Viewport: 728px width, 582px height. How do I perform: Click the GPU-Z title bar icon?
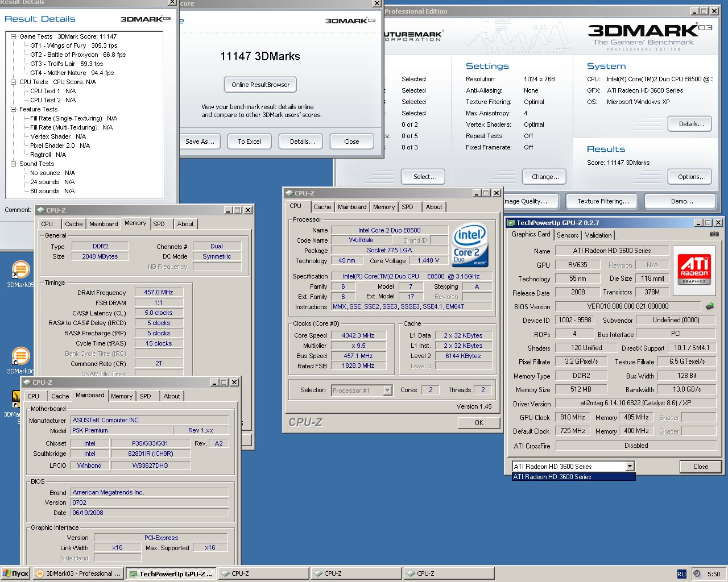(x=511, y=223)
